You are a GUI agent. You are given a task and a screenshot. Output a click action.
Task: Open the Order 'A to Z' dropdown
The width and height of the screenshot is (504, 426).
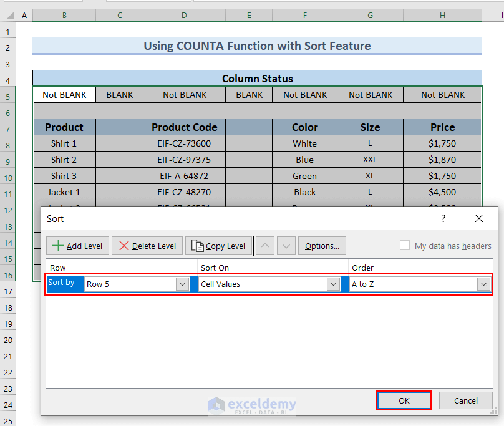click(483, 284)
